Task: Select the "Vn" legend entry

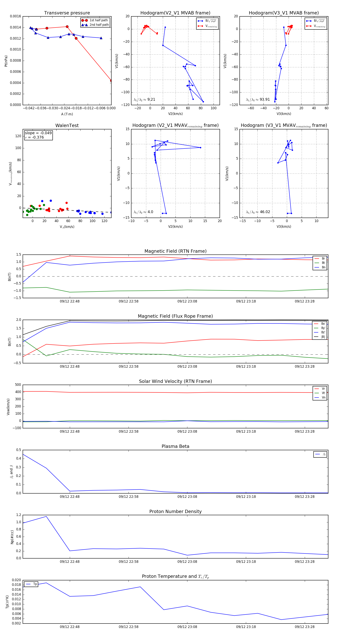Action: (320, 398)
